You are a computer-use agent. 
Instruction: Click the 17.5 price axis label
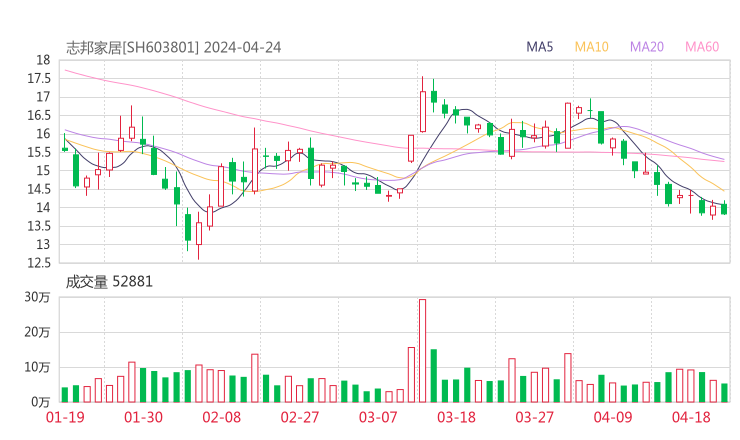pyautogui.click(x=39, y=78)
